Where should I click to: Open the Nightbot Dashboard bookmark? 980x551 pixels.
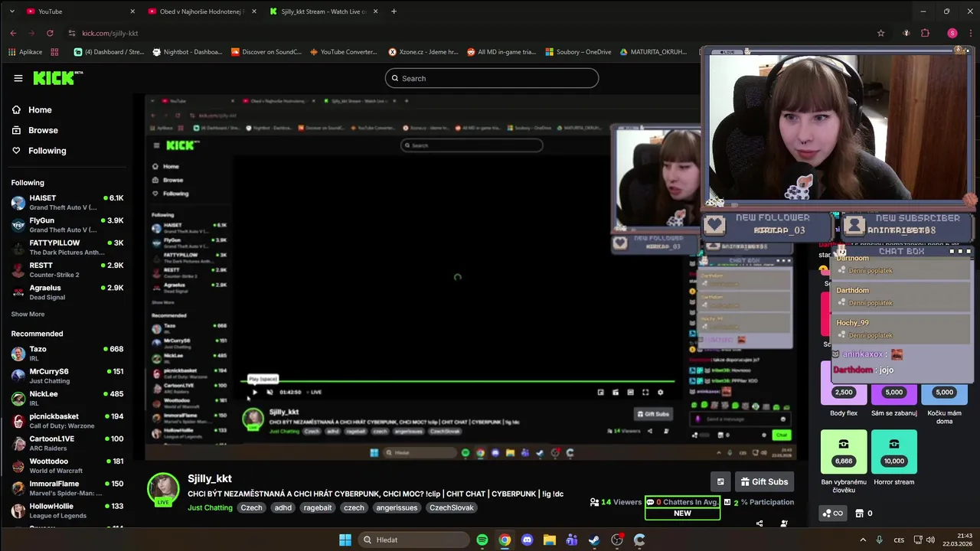click(188, 52)
